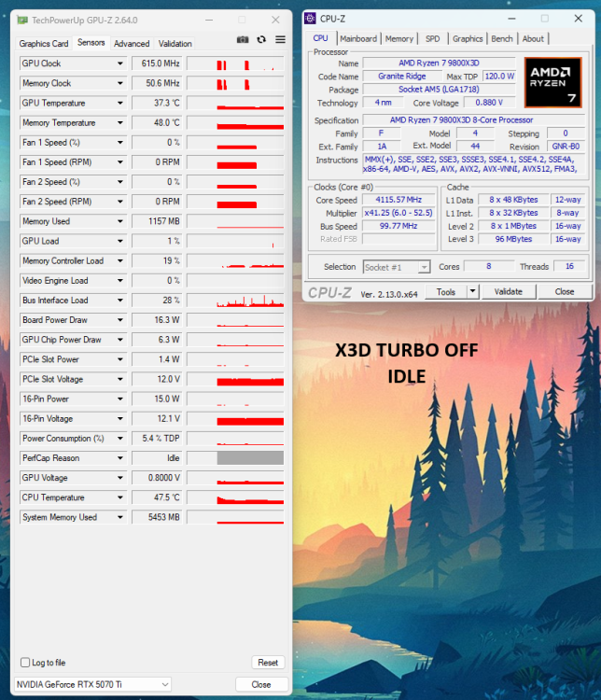
Task: Open the Memory Clock sensor dropdown
Action: coord(120,83)
